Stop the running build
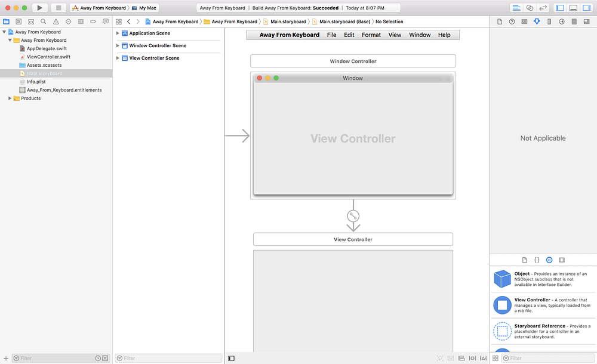Screen dimensions: 597x364 [59, 8]
